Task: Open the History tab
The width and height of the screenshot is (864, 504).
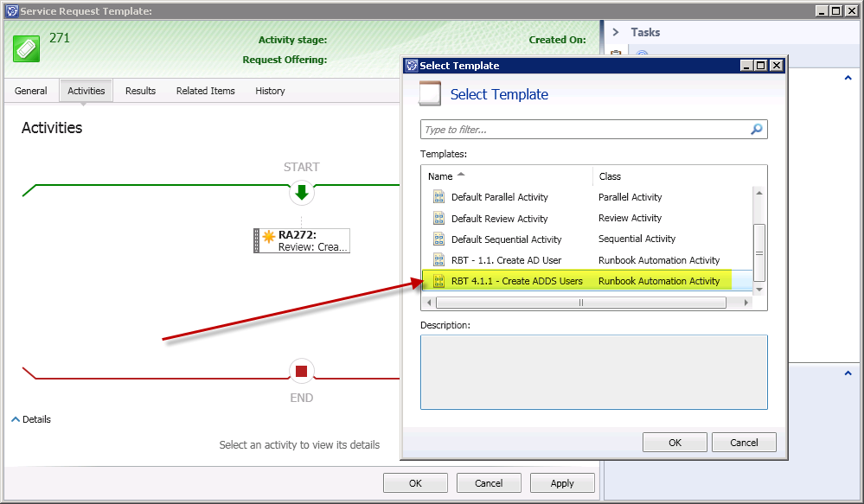Action: [270, 91]
